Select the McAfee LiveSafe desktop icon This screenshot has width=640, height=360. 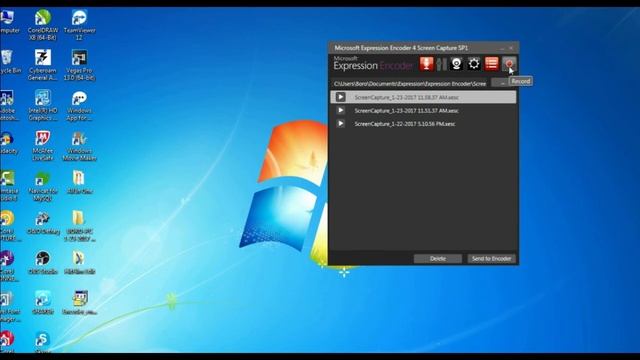tap(43, 145)
